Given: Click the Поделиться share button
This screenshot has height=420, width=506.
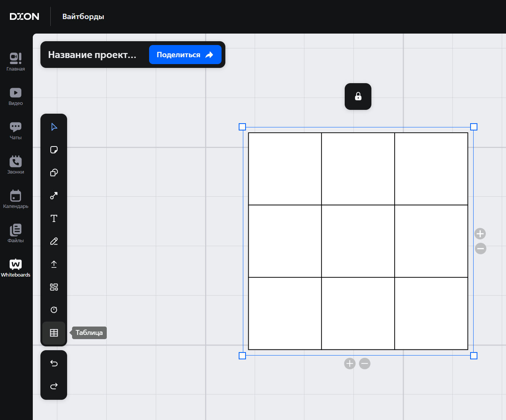Looking at the screenshot, I should [185, 55].
